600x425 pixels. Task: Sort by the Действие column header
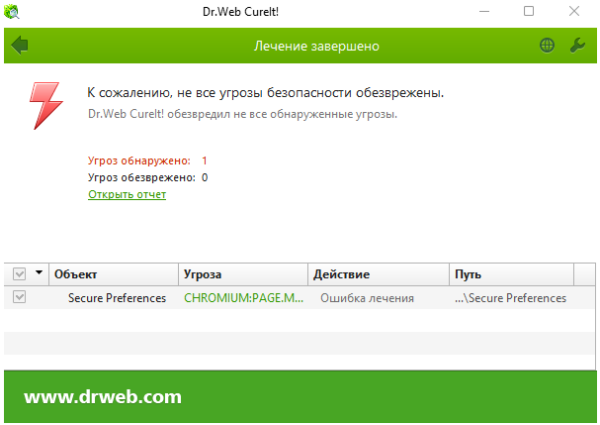coord(379,274)
